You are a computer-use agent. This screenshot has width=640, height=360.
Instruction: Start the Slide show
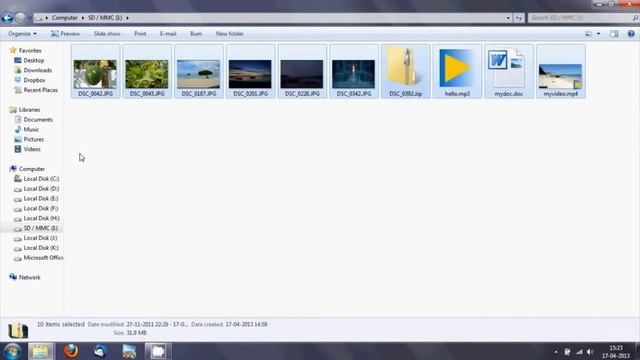(107, 34)
